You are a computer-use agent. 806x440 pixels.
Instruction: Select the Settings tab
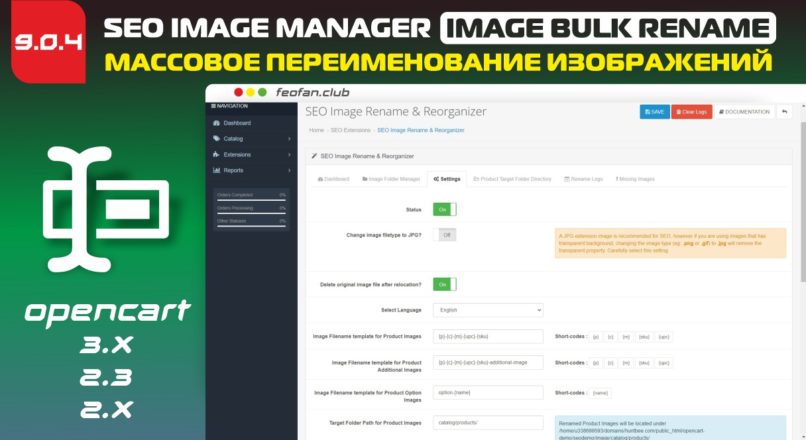coord(447,179)
